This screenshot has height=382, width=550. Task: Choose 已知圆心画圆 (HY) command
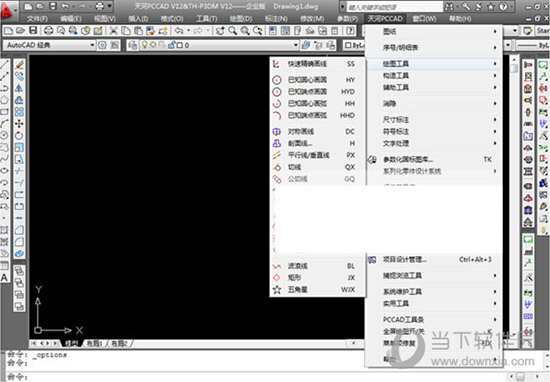click(x=317, y=80)
